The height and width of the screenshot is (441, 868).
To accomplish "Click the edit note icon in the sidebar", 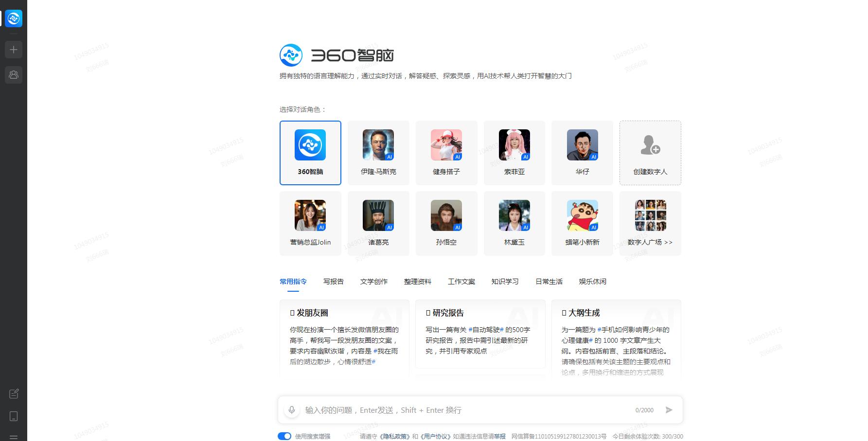I will pyautogui.click(x=14, y=393).
